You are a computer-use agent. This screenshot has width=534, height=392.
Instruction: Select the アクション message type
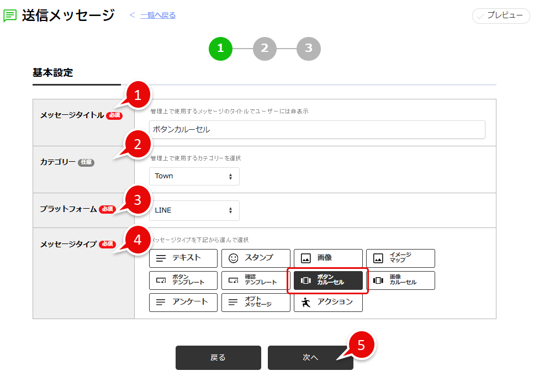coord(328,302)
